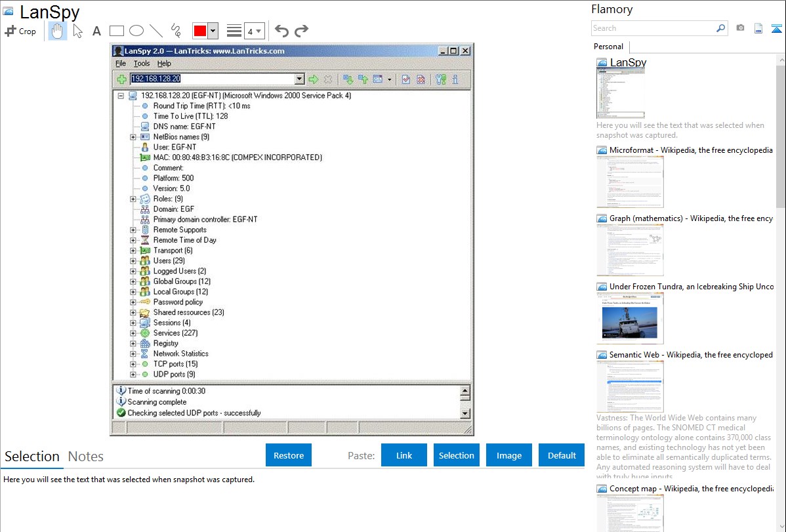Open the File menu in LanSpy
This screenshot has width=786, height=532.
121,63
